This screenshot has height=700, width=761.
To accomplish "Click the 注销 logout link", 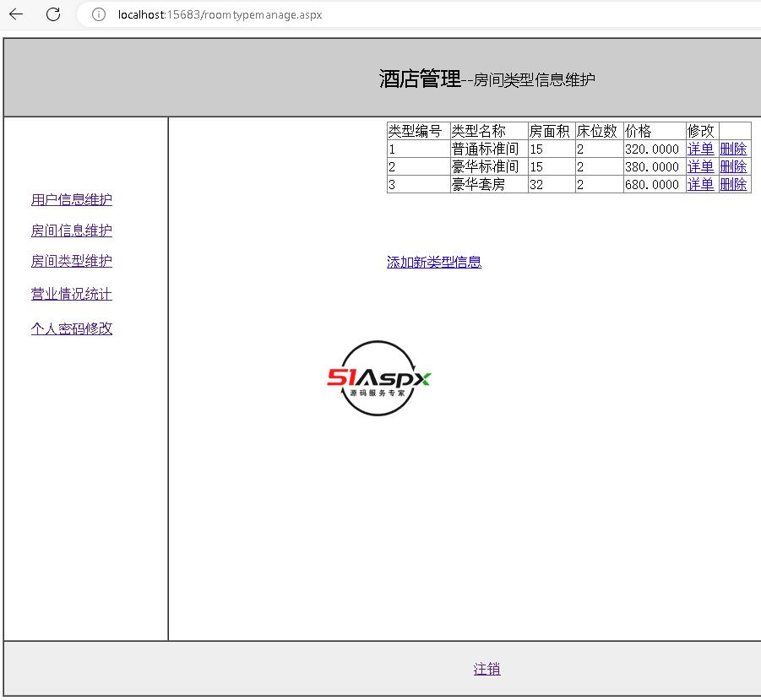I will click(x=486, y=669).
